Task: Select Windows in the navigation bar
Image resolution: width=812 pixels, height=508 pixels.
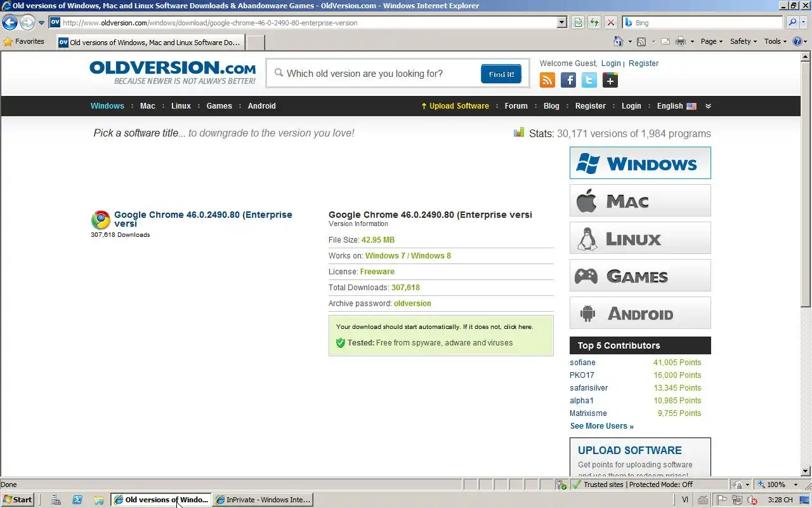Action: [x=107, y=106]
